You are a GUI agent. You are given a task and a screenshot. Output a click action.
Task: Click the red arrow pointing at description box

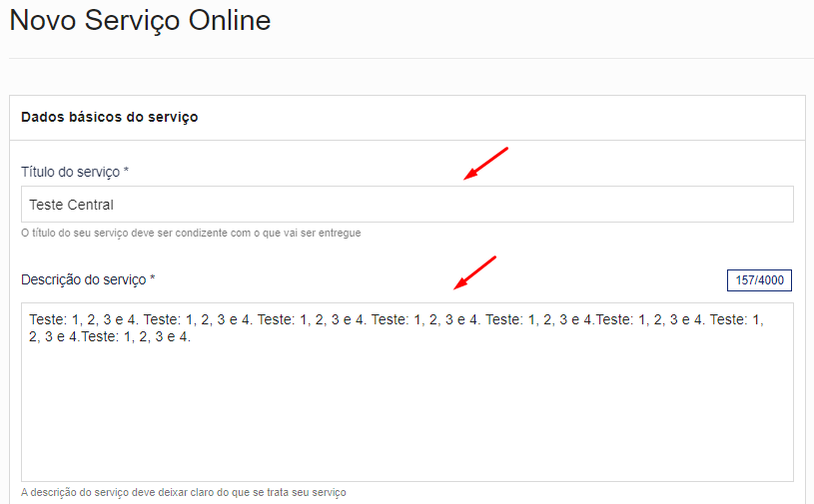coord(475,272)
